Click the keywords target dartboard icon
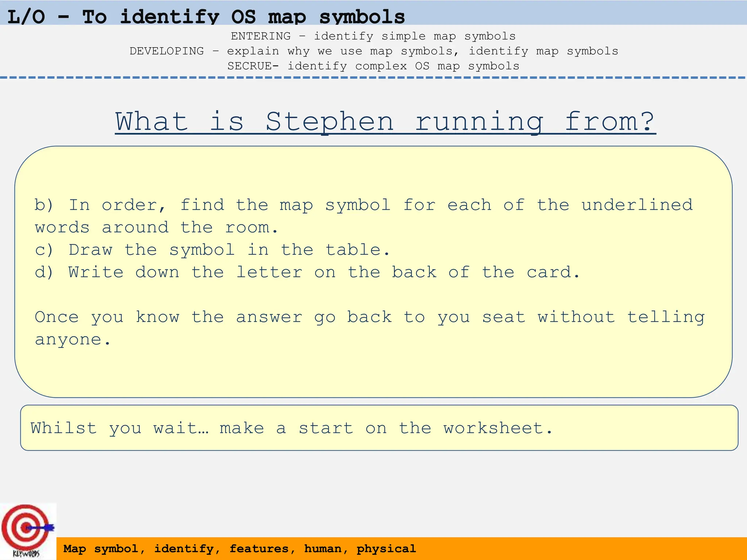 coord(28,531)
